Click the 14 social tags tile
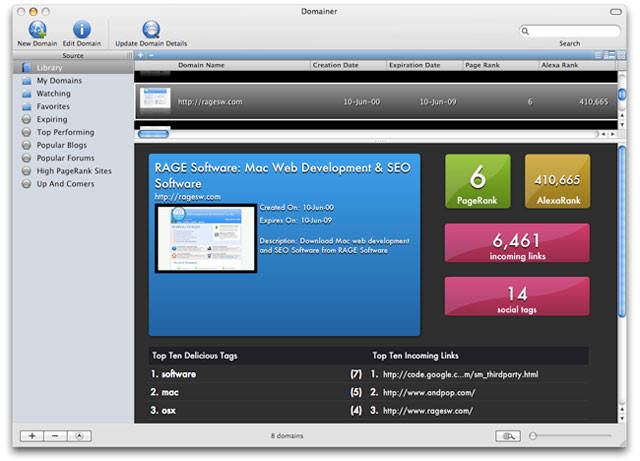 pos(517,296)
